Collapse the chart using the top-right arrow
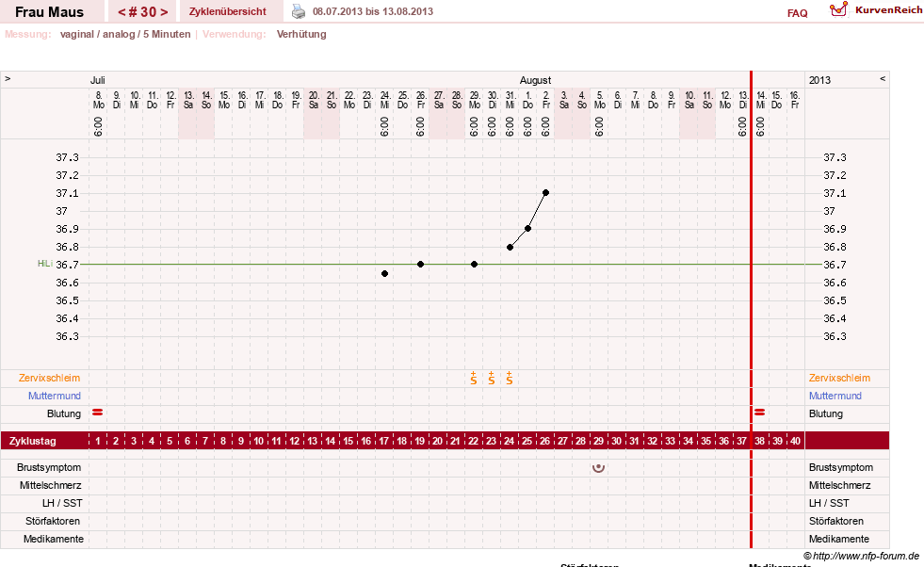The width and height of the screenshot is (924, 567). (883, 78)
